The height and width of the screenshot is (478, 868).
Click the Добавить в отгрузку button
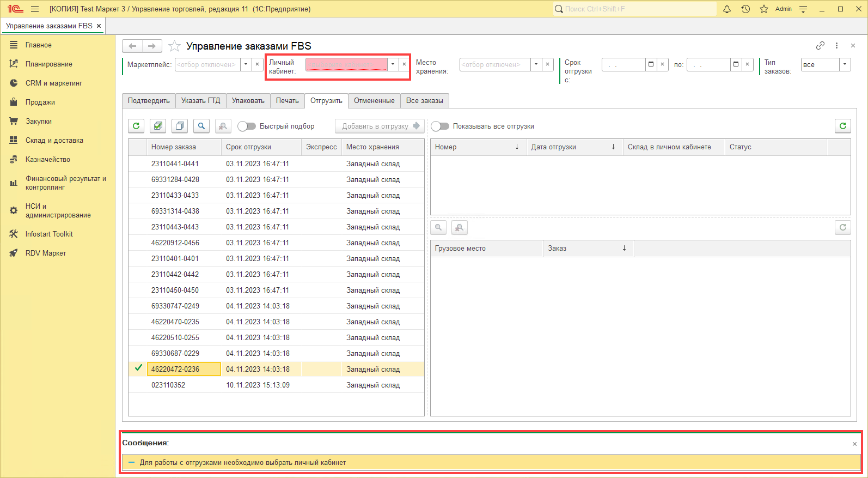click(380, 126)
